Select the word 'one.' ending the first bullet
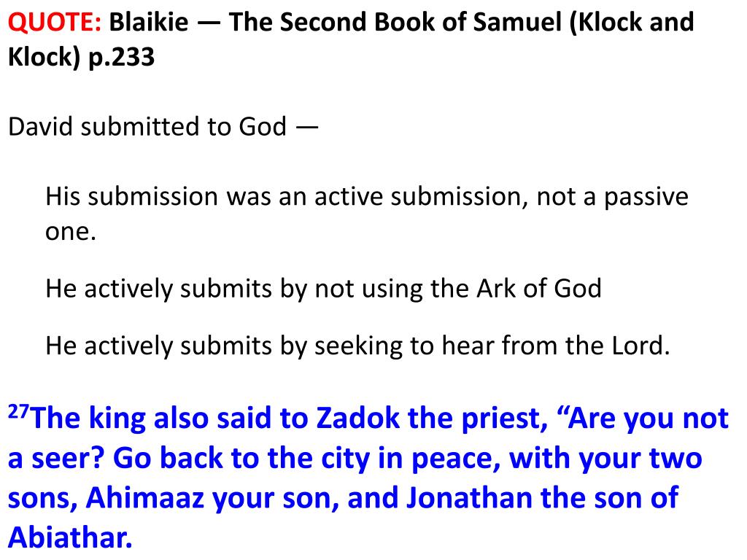The height and width of the screenshot is (560, 747). [x=71, y=232]
